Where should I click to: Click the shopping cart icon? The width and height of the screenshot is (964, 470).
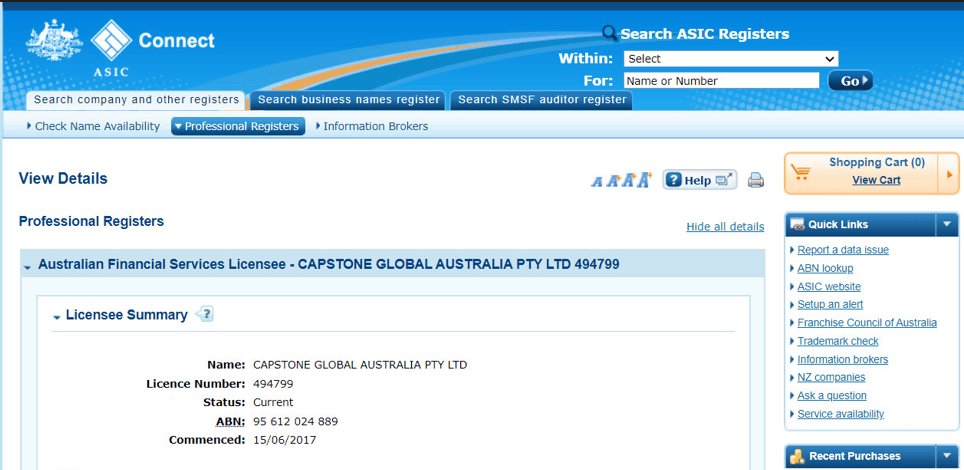800,173
